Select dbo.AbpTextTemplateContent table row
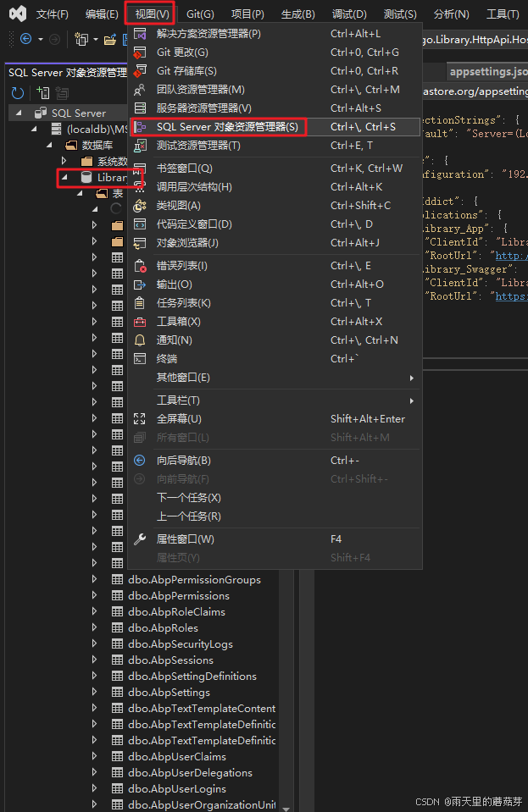 coord(202,709)
